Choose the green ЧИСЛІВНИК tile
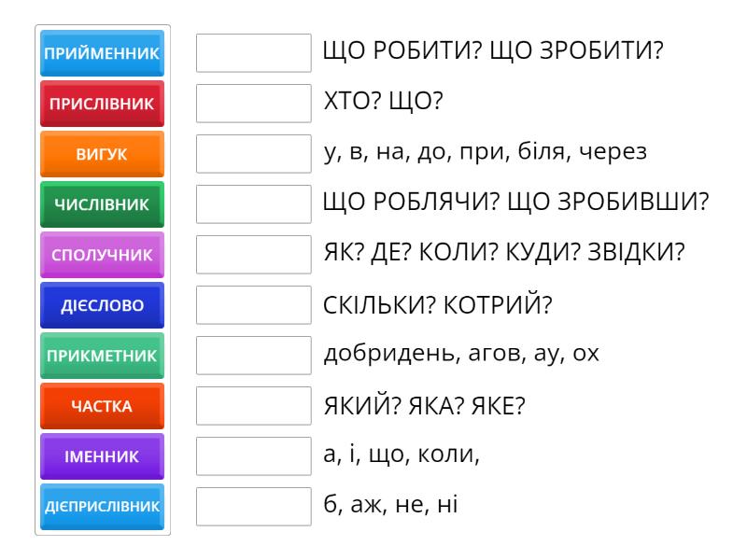 [103, 204]
